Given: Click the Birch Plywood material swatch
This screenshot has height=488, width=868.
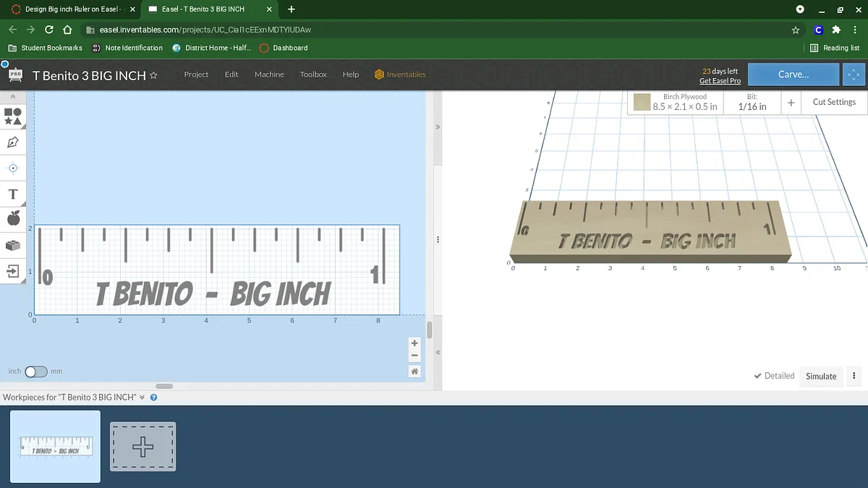Looking at the screenshot, I should click(x=642, y=103).
